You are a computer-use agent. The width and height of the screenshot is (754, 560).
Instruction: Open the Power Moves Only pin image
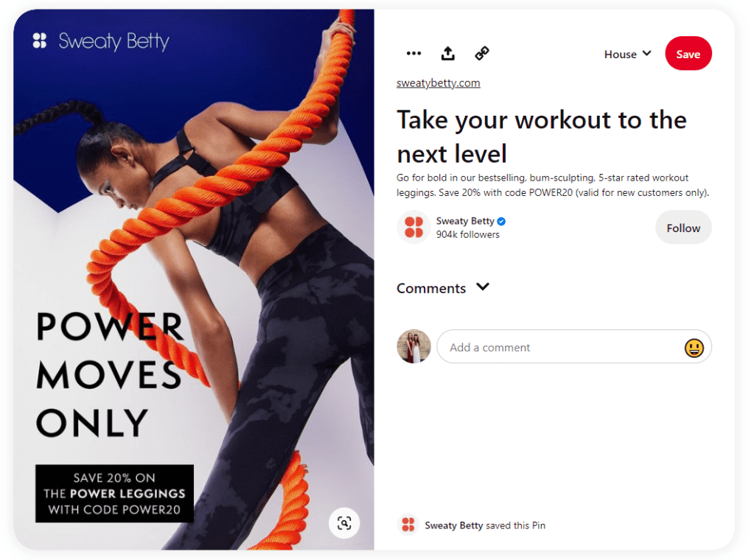pyautogui.click(x=194, y=280)
